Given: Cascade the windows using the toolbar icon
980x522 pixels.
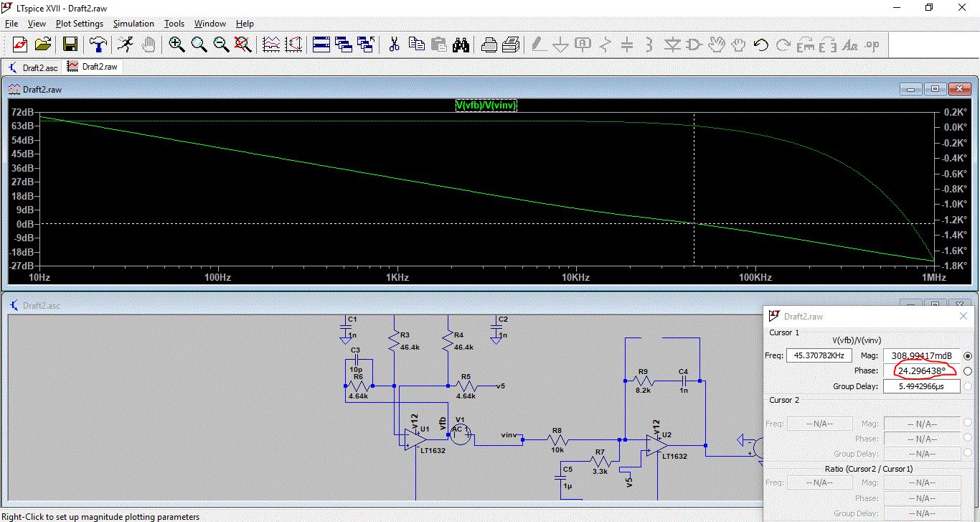Looking at the screenshot, I should (344, 45).
